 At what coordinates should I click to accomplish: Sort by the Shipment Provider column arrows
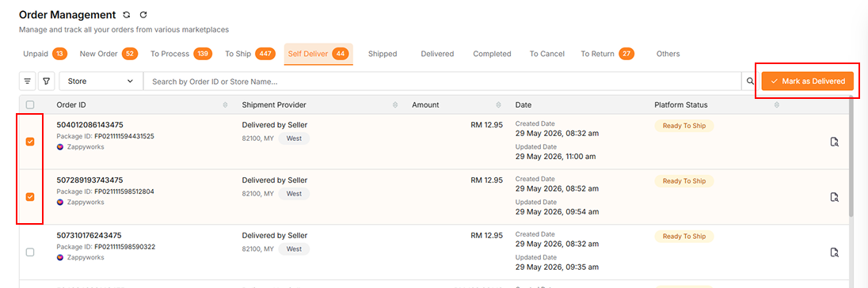pos(394,105)
